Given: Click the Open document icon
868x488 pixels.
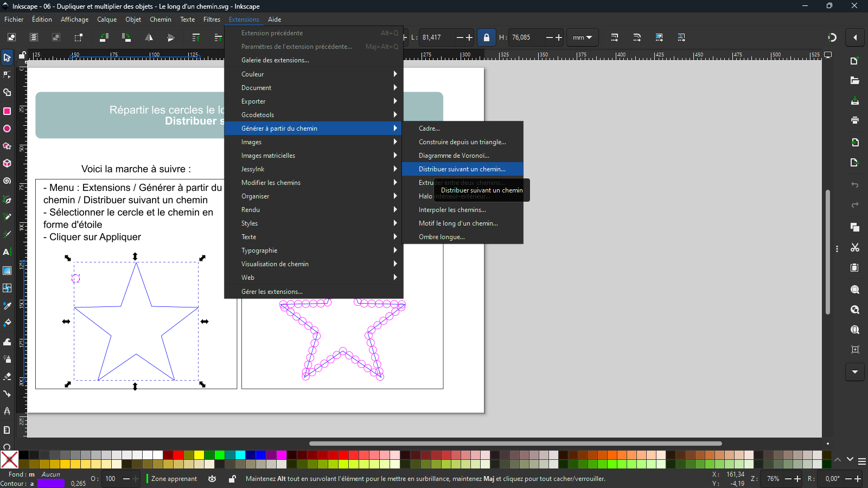Looking at the screenshot, I should pos(855,81).
